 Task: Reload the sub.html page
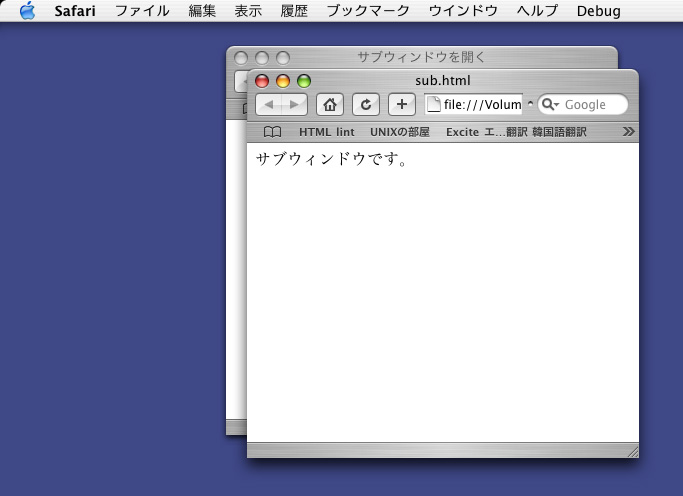click(x=365, y=105)
